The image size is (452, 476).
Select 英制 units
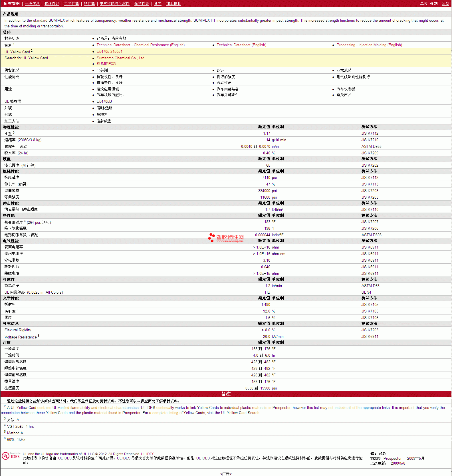pos(433,4)
